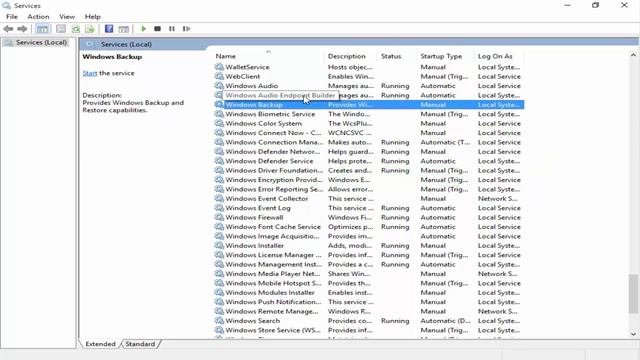Select Windows Mobile Hotspot Service row
Screen dimensions: 640x360
click(369, 283)
